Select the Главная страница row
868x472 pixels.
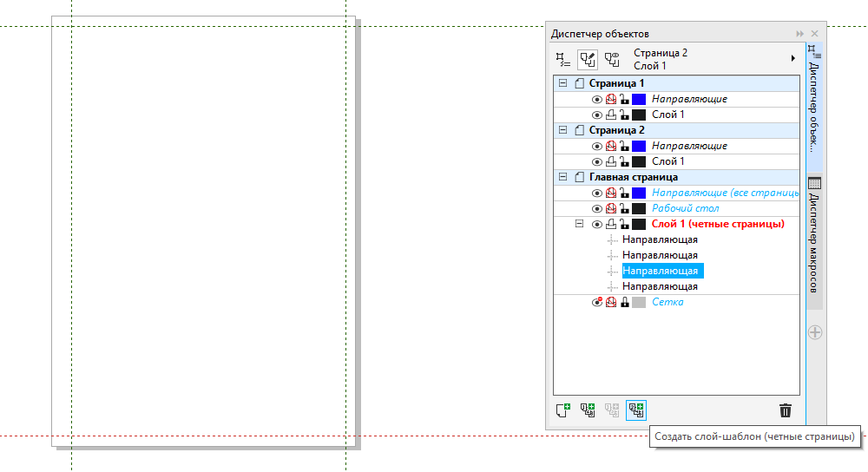tap(676, 177)
